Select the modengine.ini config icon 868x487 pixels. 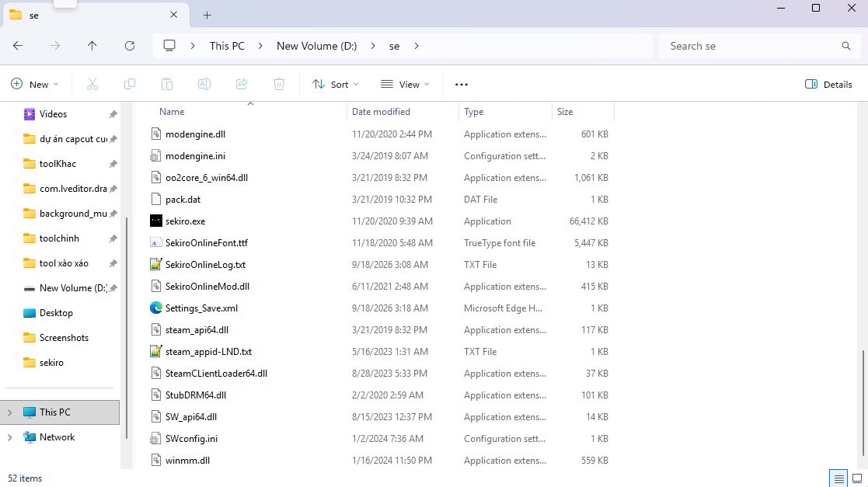pyautogui.click(x=156, y=156)
